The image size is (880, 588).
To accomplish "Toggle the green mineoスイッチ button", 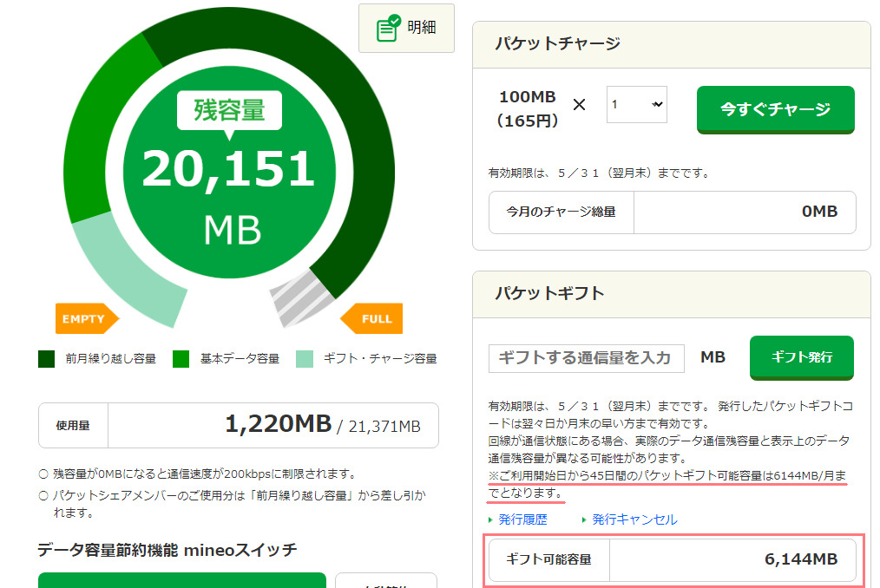I will [181, 579].
